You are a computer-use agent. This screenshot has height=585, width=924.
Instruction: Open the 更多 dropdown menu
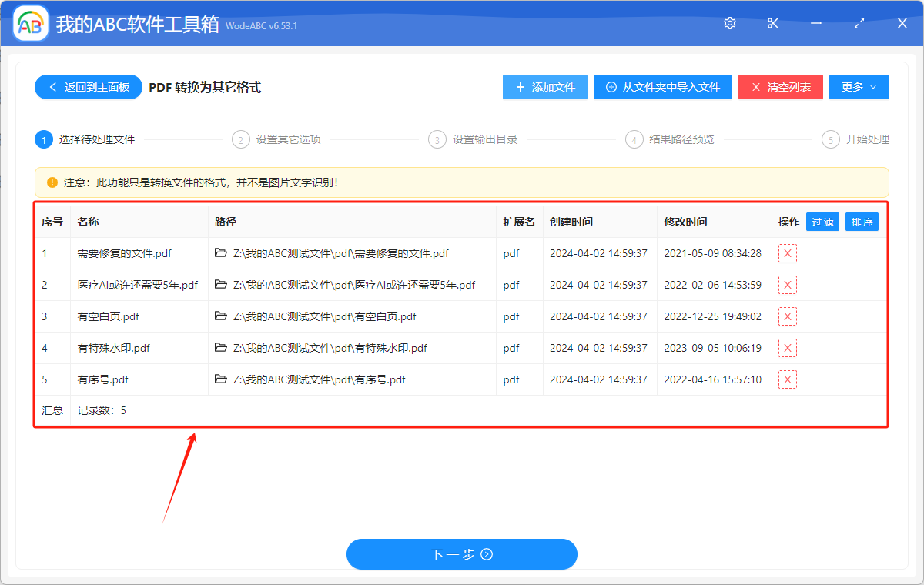[859, 87]
